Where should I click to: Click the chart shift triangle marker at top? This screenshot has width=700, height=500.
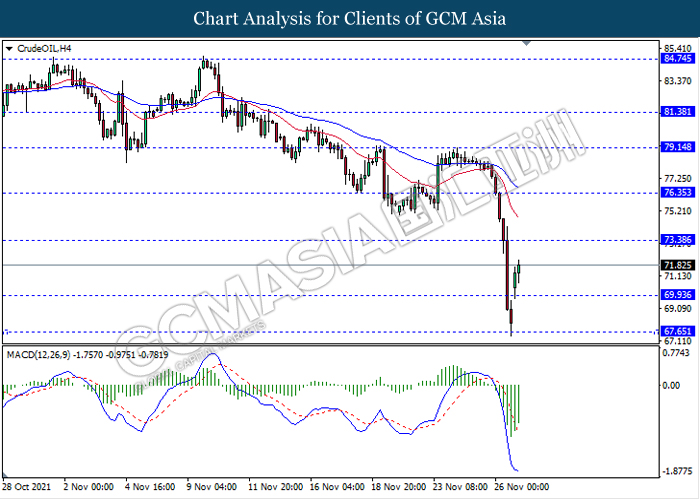tap(527, 43)
